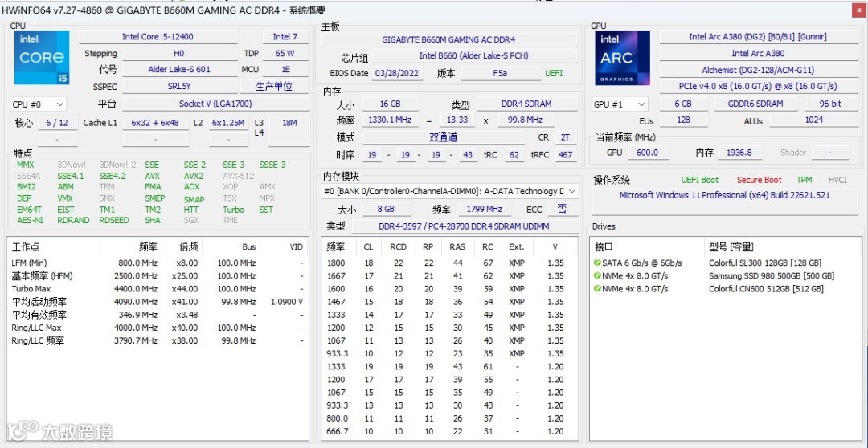Image resolution: width=868 pixels, height=448 pixels.
Task: Click the 型号 [容量] drives column header
Action: (731, 246)
